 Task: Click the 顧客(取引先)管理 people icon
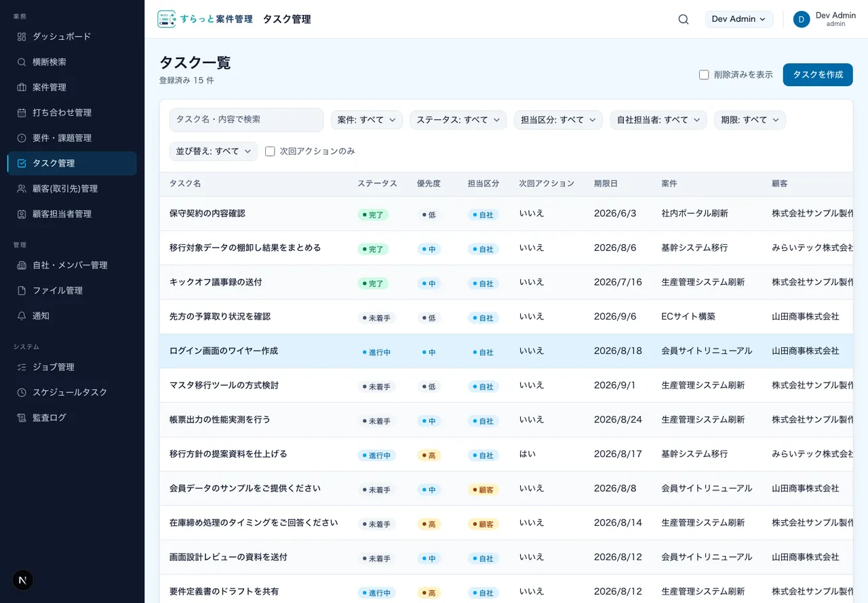click(x=22, y=189)
